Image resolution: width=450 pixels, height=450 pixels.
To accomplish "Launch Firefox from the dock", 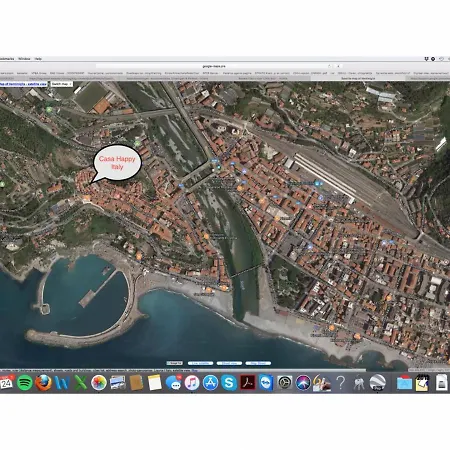I will (43, 383).
